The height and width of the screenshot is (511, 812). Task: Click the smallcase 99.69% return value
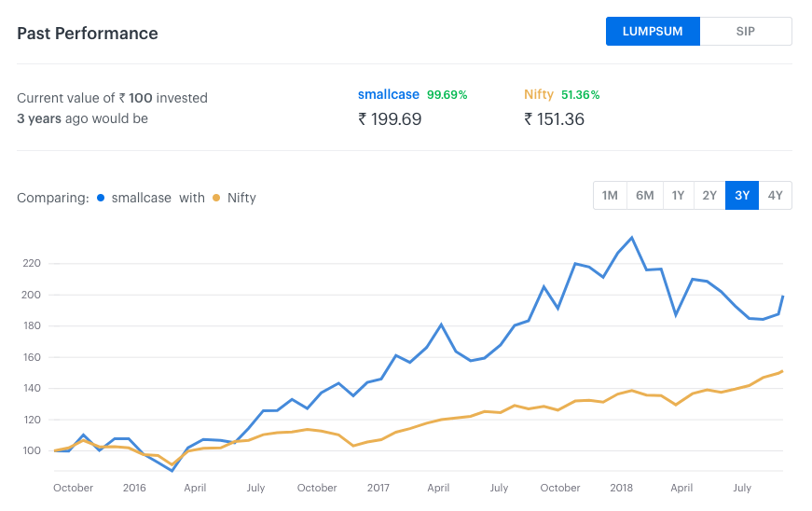click(x=447, y=95)
